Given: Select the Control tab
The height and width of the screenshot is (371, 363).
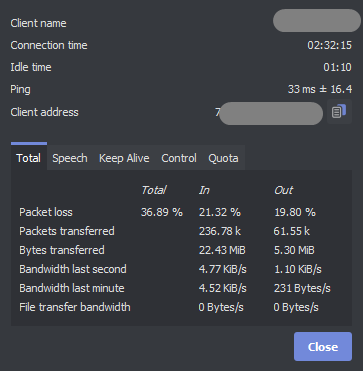Looking at the screenshot, I should point(179,158).
